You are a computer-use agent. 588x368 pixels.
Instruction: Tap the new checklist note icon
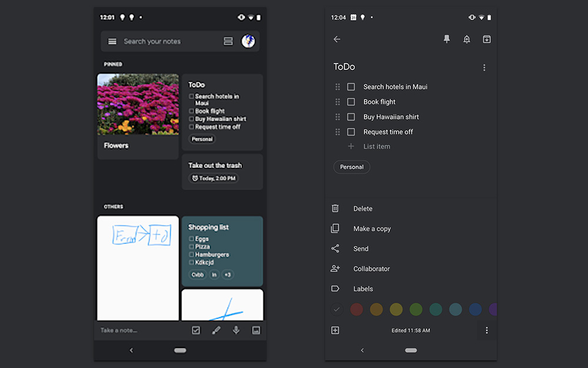pyautogui.click(x=196, y=330)
